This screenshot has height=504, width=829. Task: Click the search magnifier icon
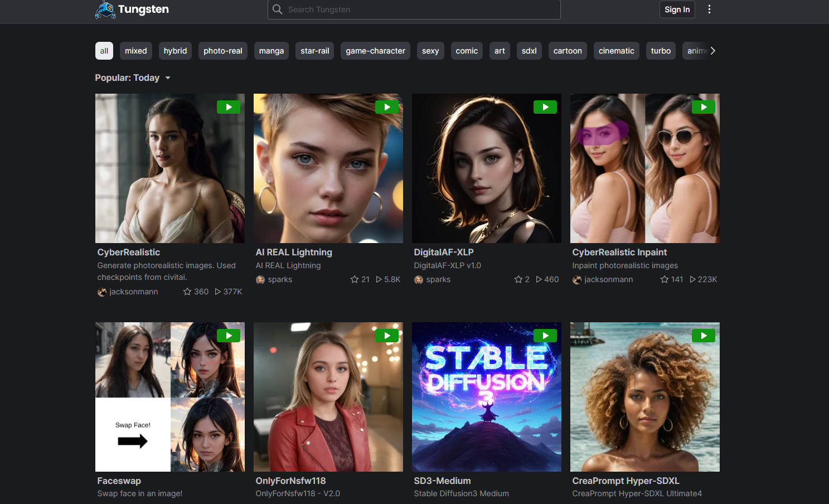coord(277,9)
